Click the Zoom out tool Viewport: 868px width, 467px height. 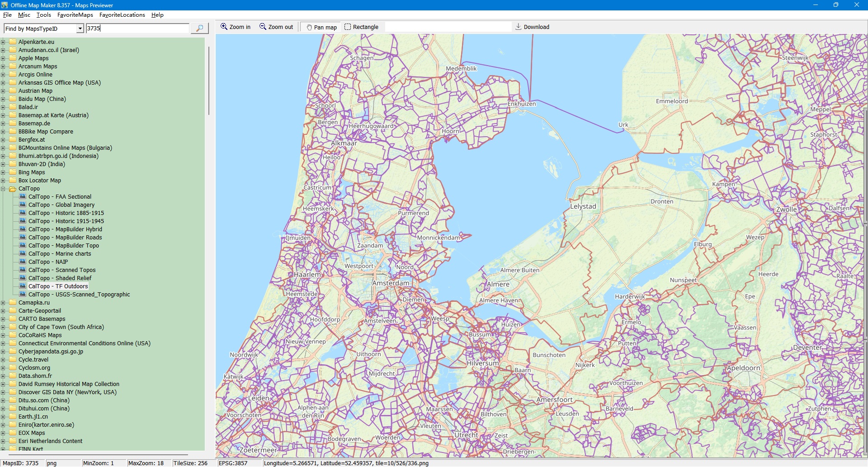click(276, 27)
